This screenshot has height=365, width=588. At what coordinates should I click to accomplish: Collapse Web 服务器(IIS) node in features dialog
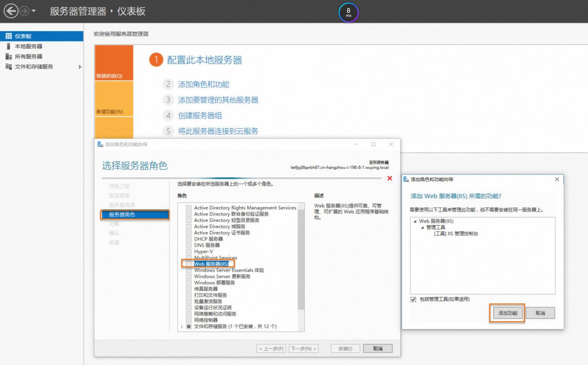coord(415,221)
